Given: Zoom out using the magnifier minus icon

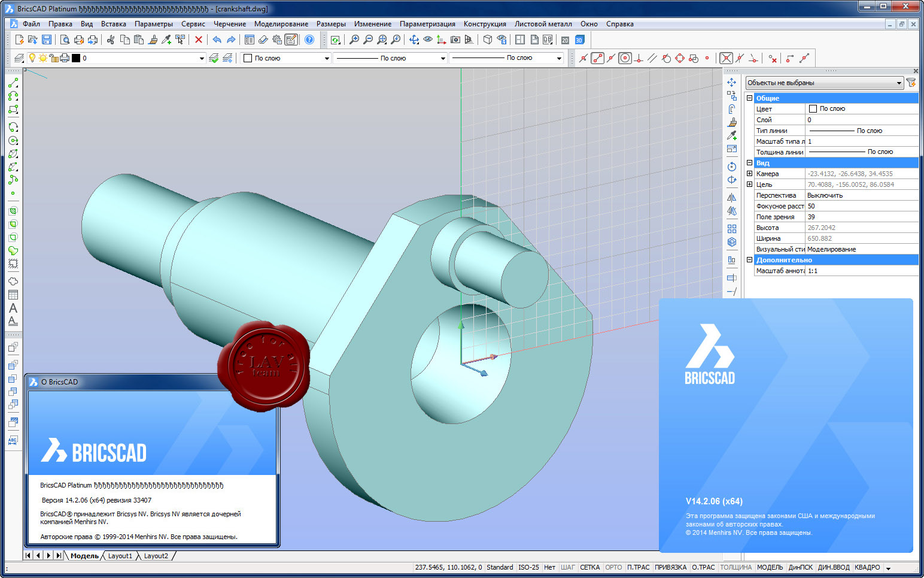Looking at the screenshot, I should point(368,40).
